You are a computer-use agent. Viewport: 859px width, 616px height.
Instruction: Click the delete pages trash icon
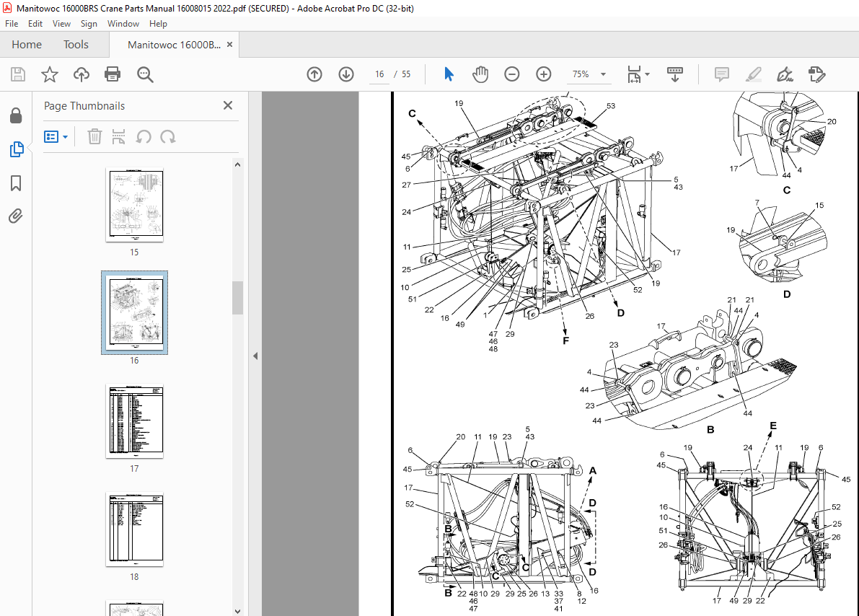point(94,136)
